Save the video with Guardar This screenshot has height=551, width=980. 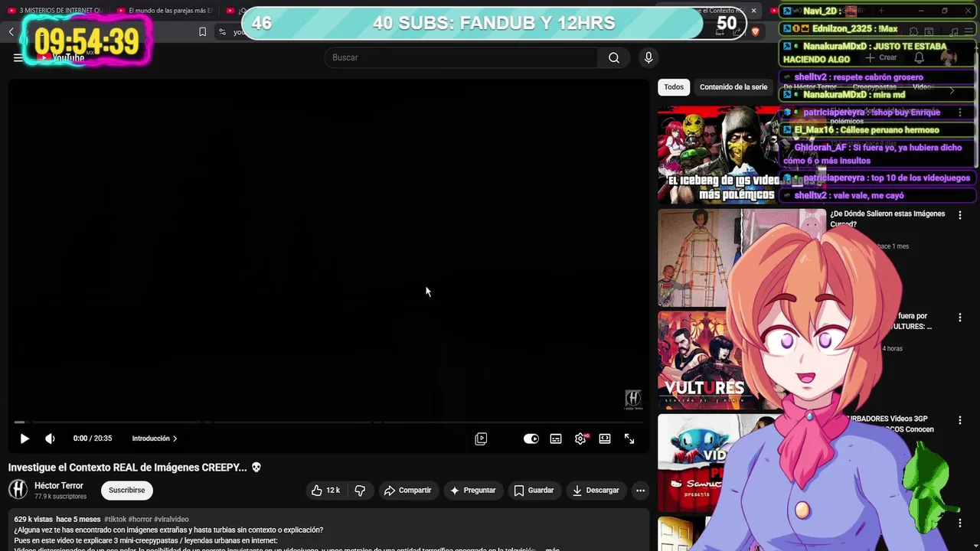534,491
